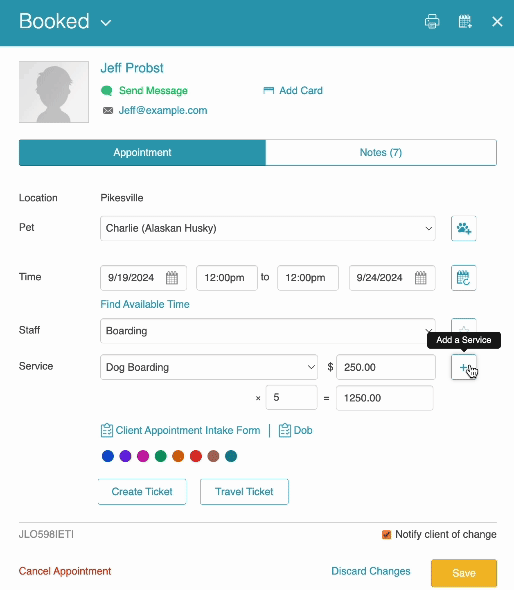
Task: Open Jeff Probst client name link
Action: [x=132, y=68]
